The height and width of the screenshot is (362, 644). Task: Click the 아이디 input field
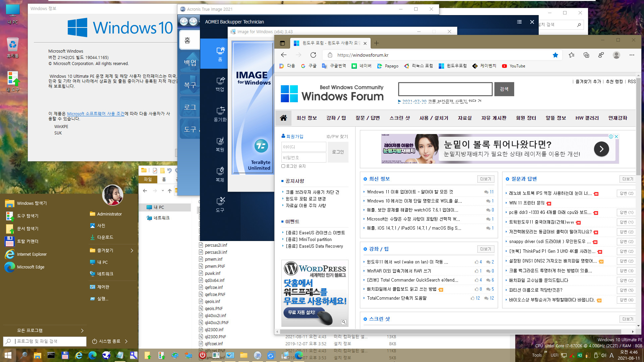click(x=304, y=147)
